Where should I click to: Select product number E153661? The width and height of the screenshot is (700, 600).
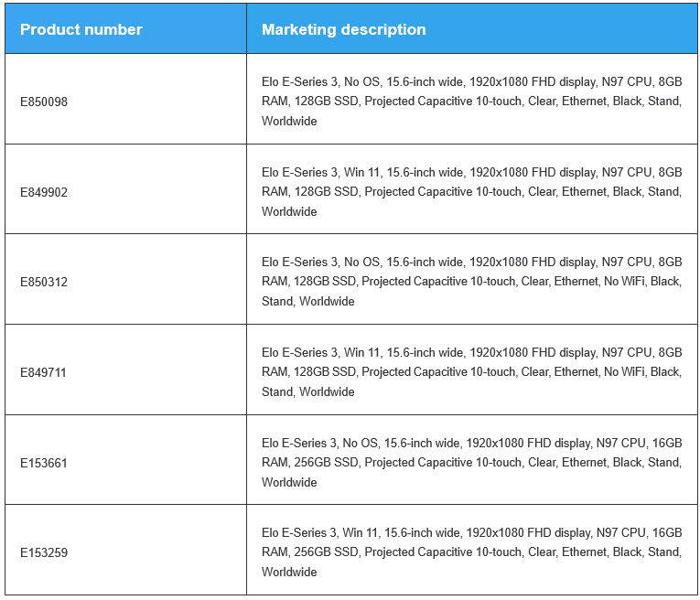click(x=44, y=463)
